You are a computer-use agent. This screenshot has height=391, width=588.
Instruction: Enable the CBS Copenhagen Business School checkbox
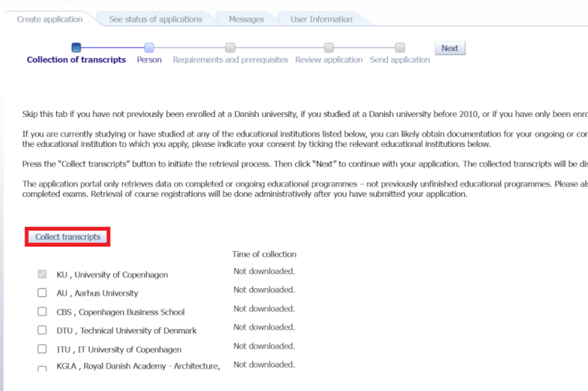[x=42, y=312]
